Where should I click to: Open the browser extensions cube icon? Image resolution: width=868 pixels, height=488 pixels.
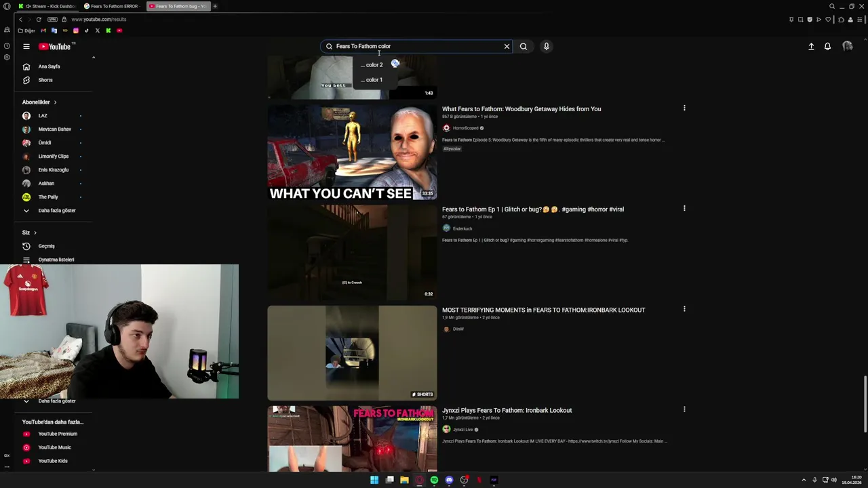click(842, 20)
